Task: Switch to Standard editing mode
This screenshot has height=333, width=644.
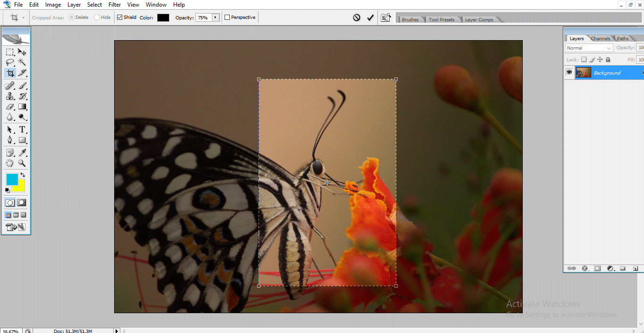Action: pos(10,203)
